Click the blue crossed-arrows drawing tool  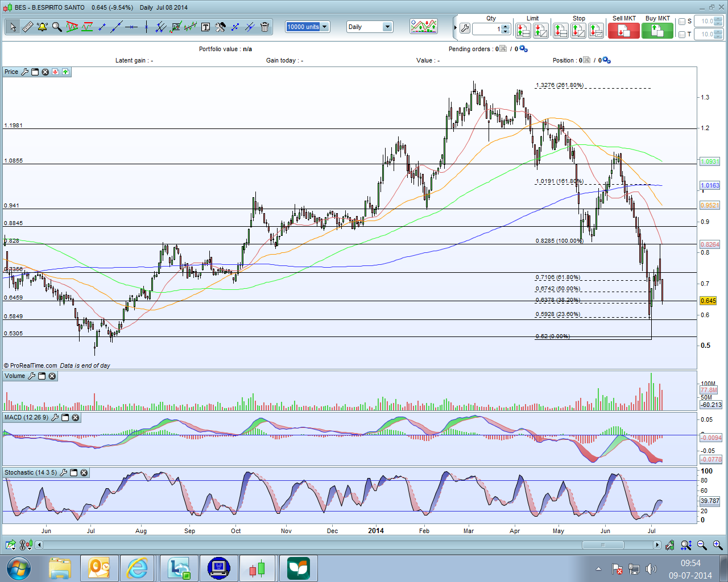pos(235,27)
